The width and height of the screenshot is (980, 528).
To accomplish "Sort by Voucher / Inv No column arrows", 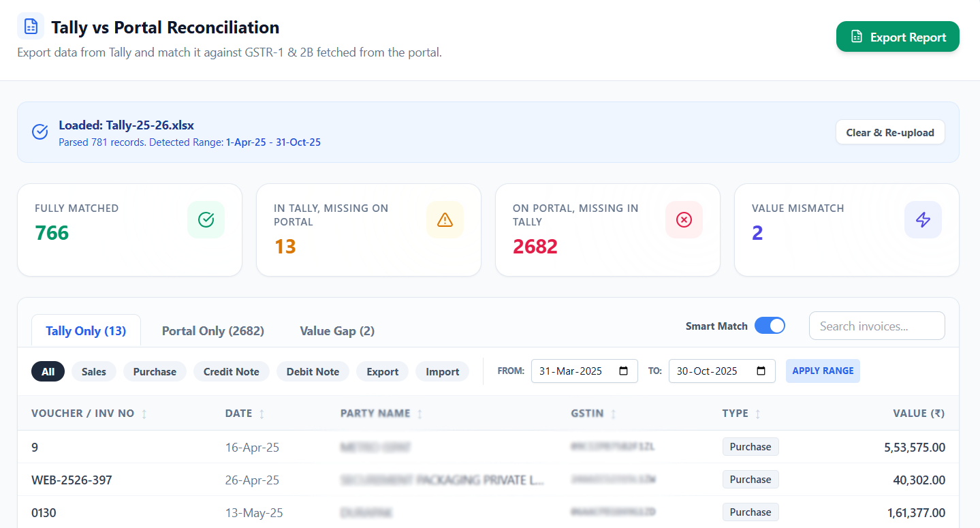I will coord(144,414).
